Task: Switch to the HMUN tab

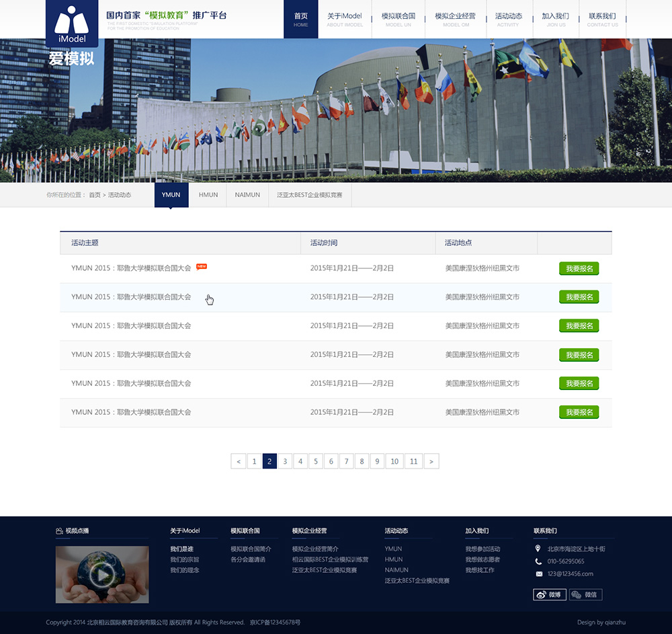Action: [208, 195]
